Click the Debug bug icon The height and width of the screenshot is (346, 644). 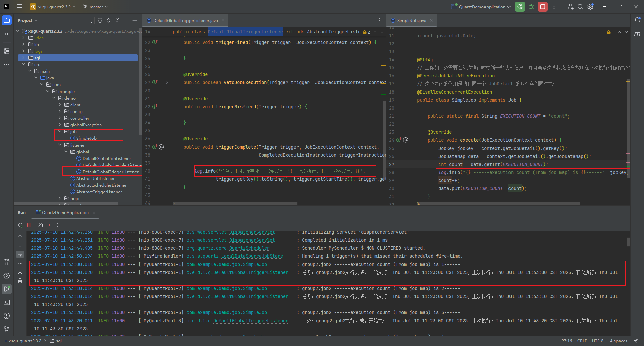pos(531,7)
